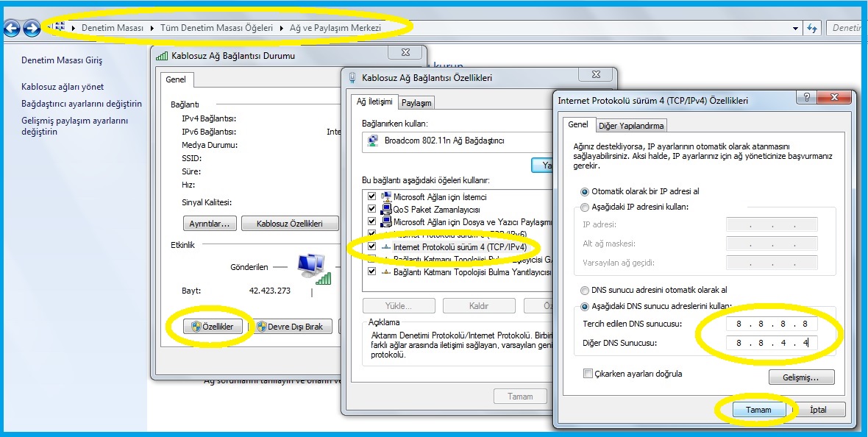The width and height of the screenshot is (868, 437).
Task: Uncheck the Internet Protokolü sürüm 4 checkbox
Action: tap(371, 246)
